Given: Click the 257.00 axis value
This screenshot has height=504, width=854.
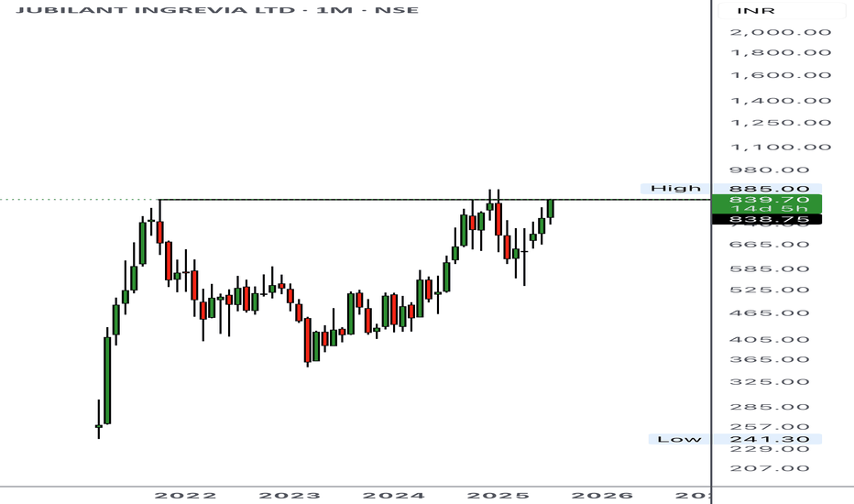Looking at the screenshot, I should click(769, 427).
